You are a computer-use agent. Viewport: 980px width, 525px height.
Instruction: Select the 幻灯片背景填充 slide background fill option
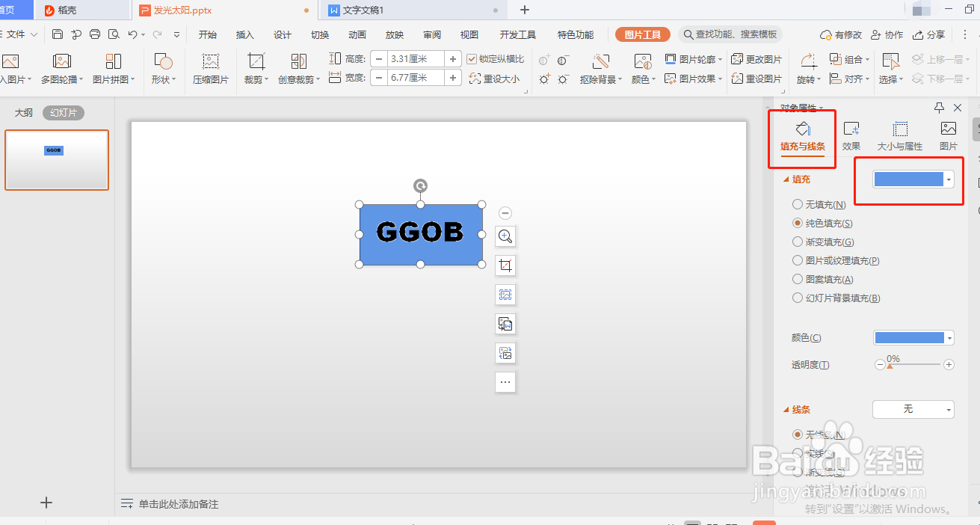point(798,298)
